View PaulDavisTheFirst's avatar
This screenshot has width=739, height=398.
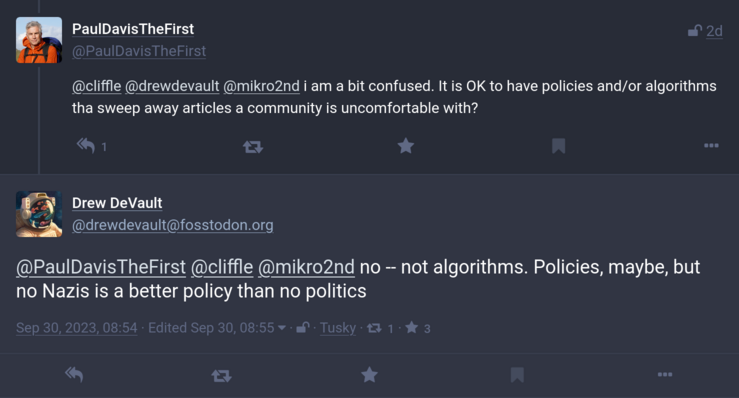(x=39, y=40)
